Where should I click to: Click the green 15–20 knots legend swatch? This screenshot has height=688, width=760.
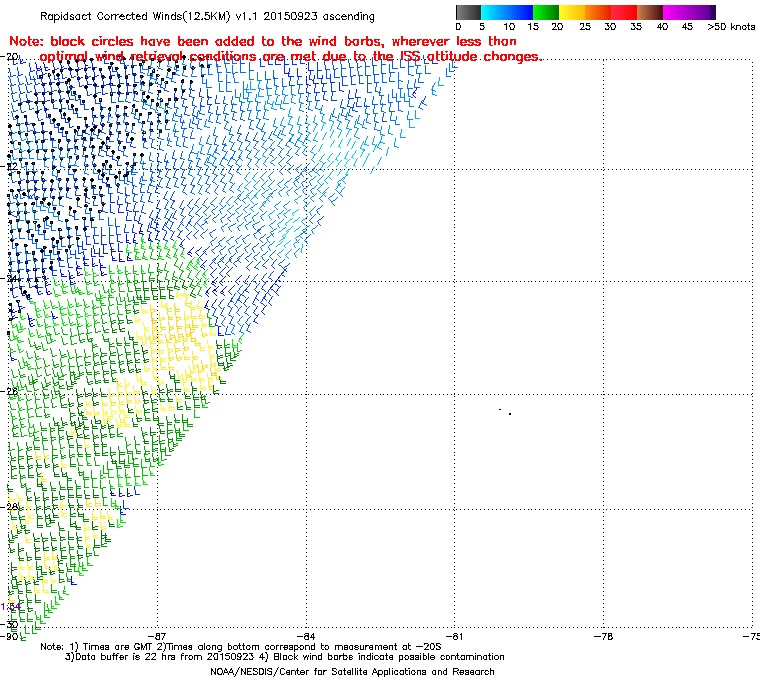coord(546,12)
